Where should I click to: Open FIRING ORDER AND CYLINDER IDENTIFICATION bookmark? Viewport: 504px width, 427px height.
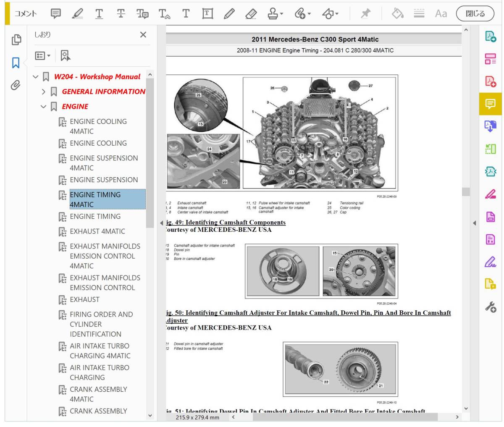101,324
